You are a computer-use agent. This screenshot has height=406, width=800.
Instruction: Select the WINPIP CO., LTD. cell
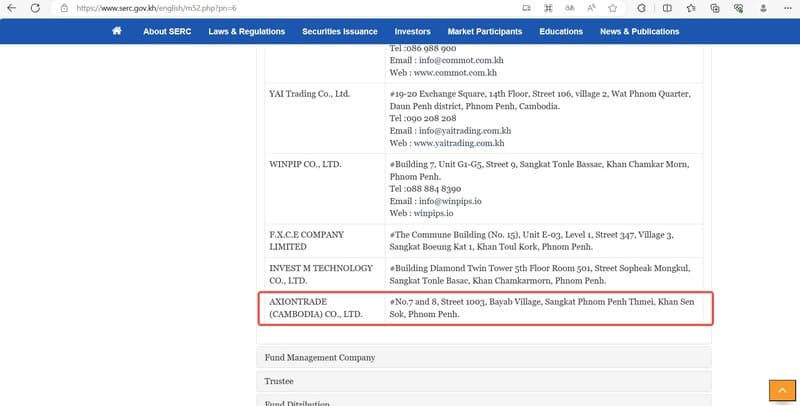(325, 189)
